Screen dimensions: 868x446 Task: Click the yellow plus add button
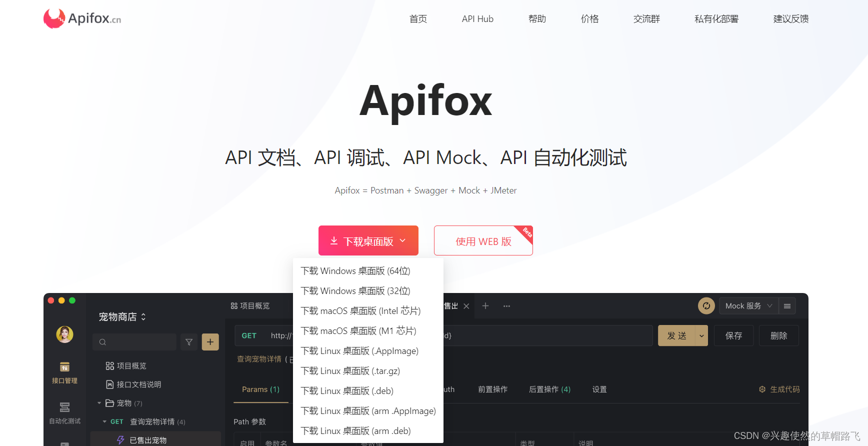pos(210,342)
